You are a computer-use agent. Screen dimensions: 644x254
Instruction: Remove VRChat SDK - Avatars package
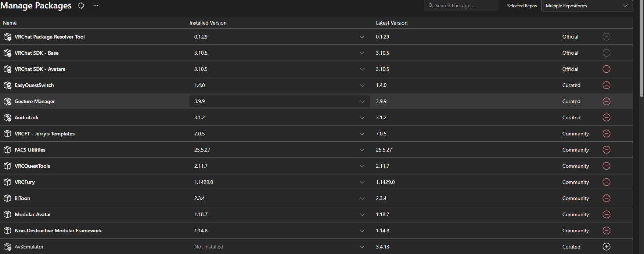(x=607, y=69)
